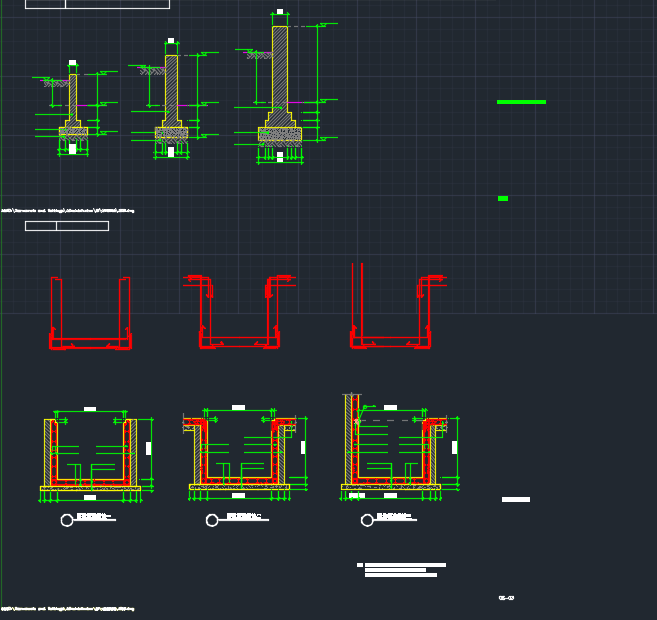Image resolution: width=657 pixels, height=620 pixels.
Task: Select the white label block right of the channel sections
Action: [516, 499]
